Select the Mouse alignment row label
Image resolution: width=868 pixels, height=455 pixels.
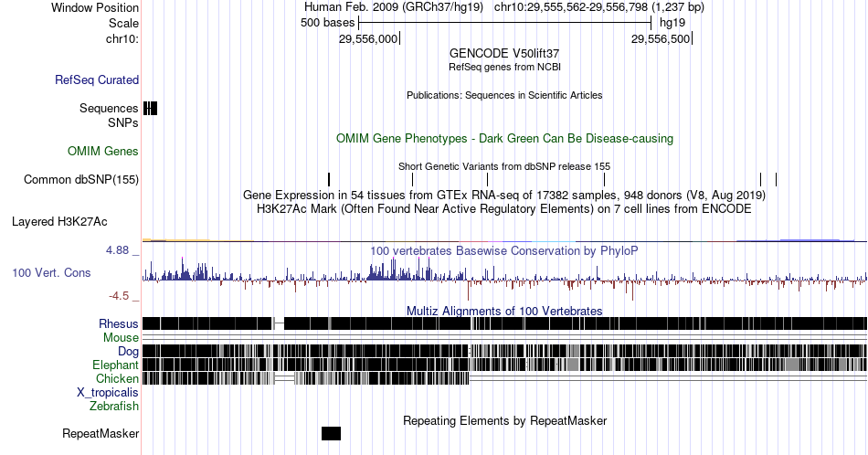coord(121,338)
